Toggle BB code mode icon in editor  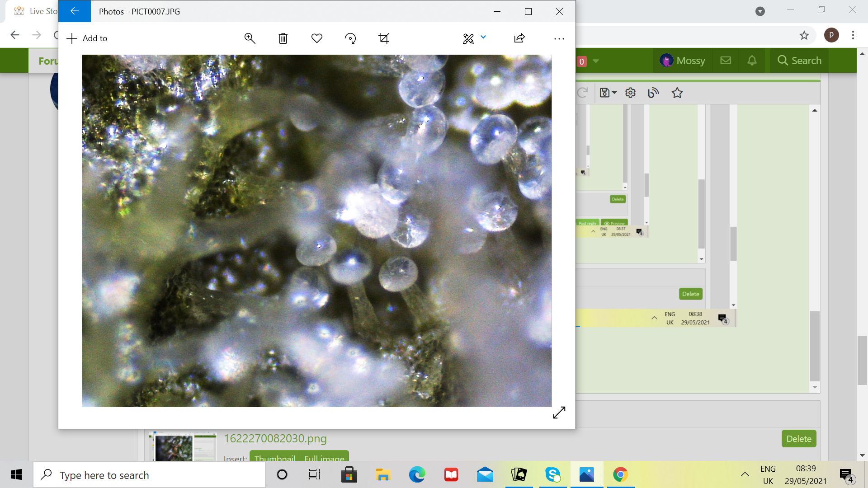point(653,93)
